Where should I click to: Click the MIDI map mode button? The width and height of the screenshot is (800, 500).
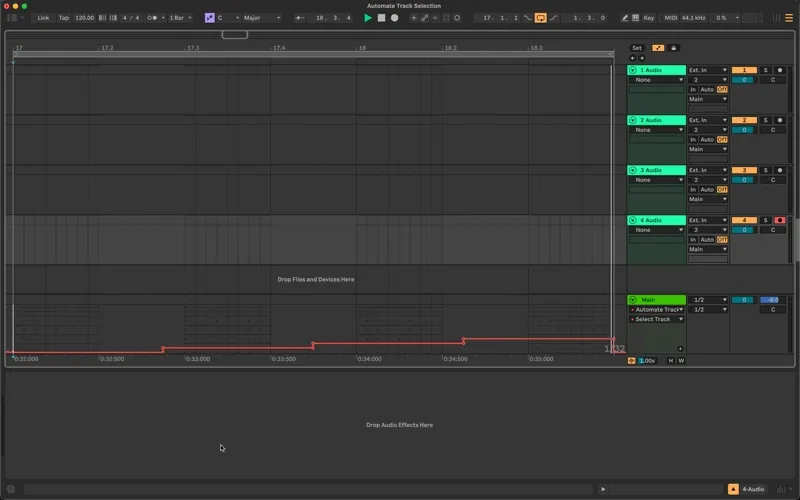tap(670, 18)
